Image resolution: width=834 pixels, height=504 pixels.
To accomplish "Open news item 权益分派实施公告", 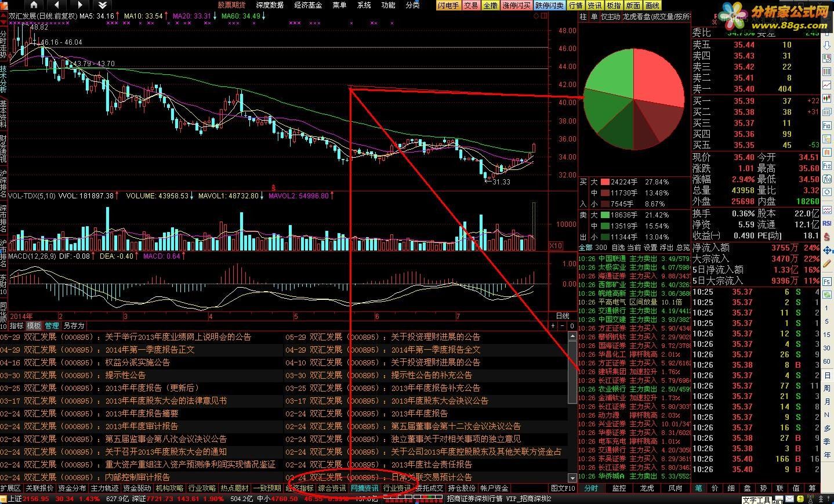I will [137, 362].
